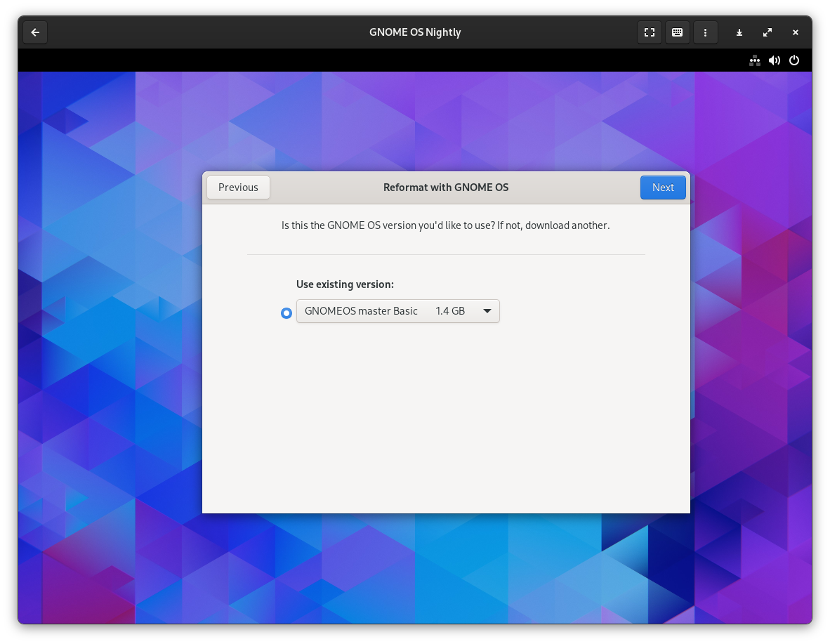The width and height of the screenshot is (830, 644).
Task: Open the three-dot menu in the VM header
Action: tap(705, 32)
